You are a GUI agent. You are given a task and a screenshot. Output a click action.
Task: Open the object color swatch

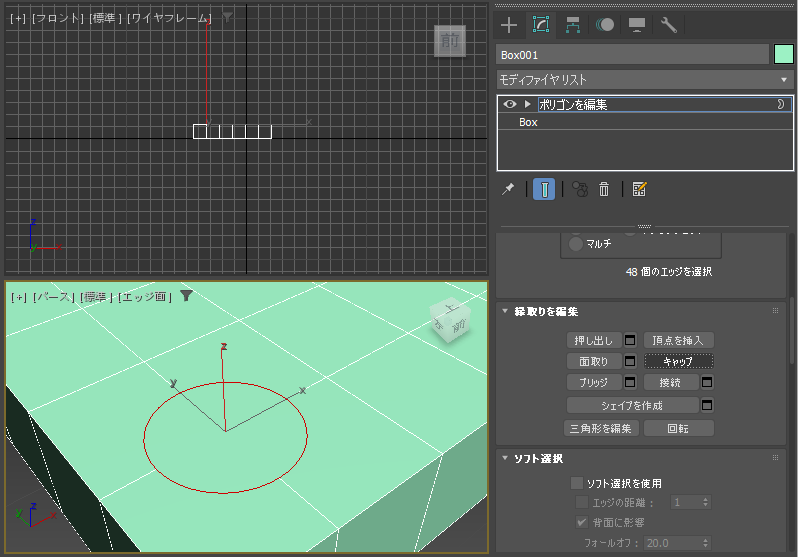click(x=784, y=54)
